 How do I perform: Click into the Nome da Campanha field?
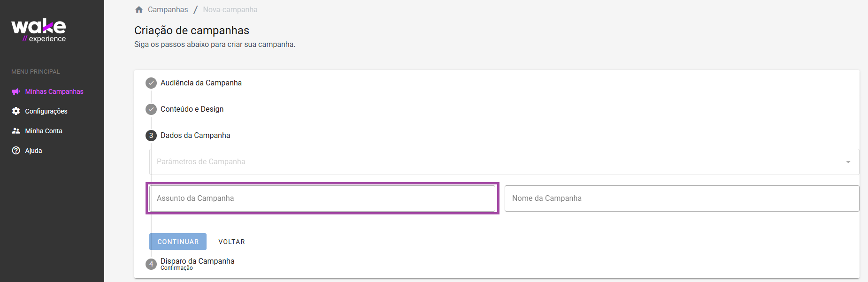pyautogui.click(x=681, y=198)
